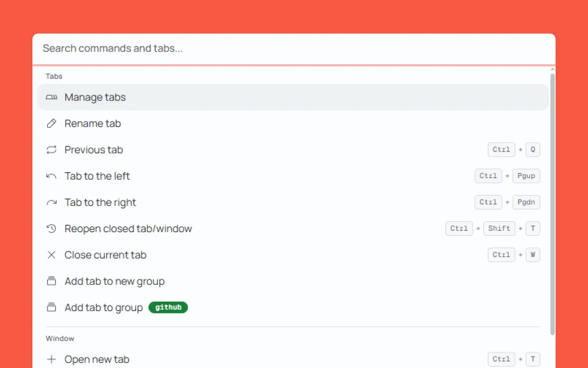Select Add tab to new group
This screenshot has height=368, width=588.
(293, 281)
